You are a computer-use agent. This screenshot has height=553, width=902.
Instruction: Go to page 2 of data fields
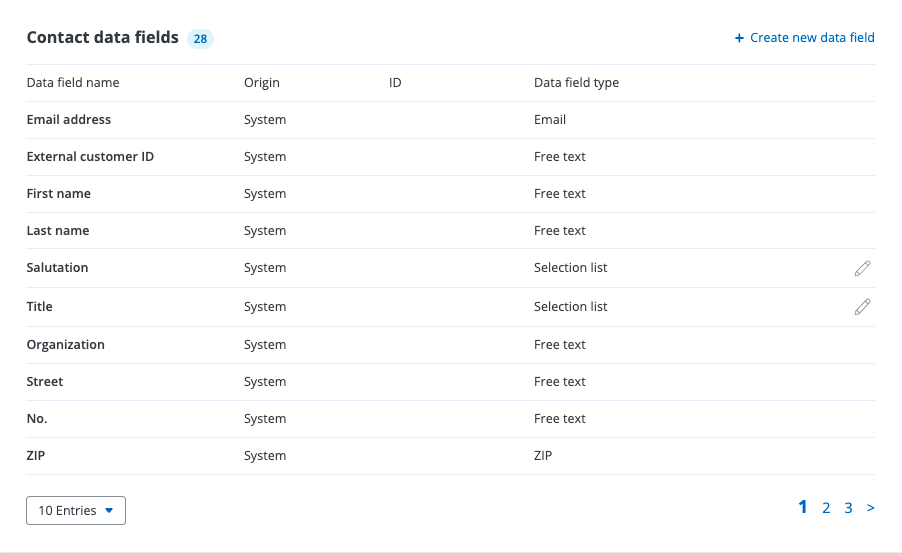(826, 508)
